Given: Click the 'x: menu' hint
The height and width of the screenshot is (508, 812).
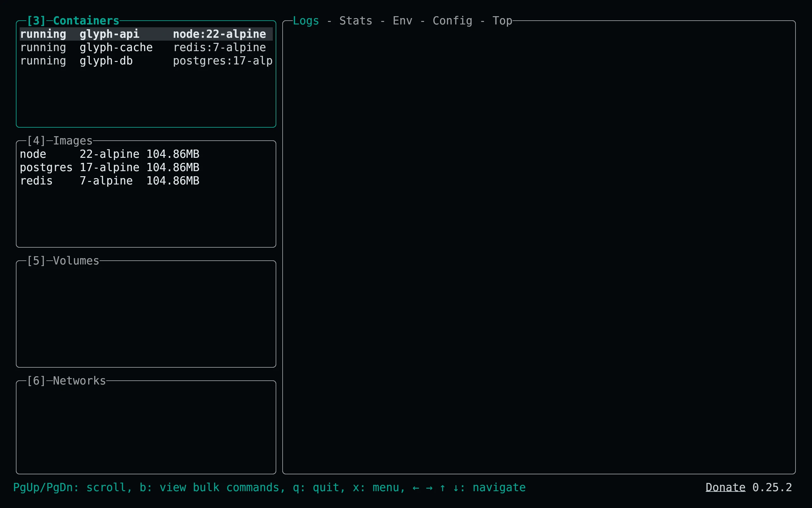Looking at the screenshot, I should point(376,487).
